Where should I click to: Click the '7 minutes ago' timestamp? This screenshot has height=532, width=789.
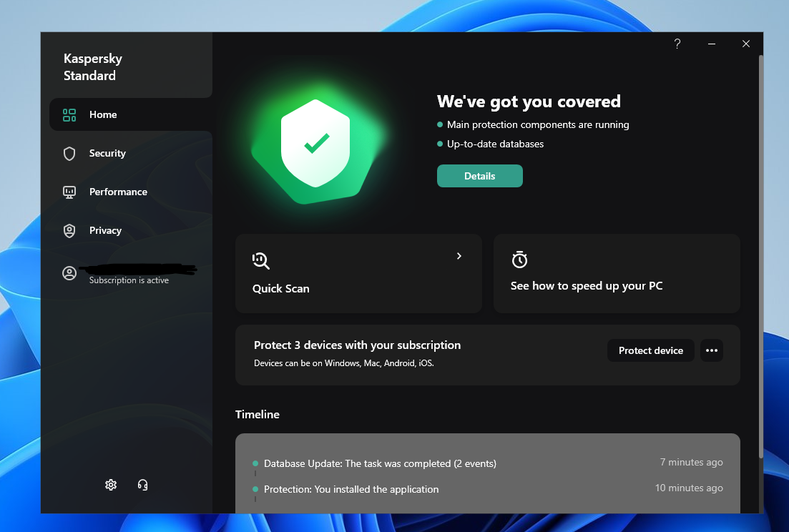(692, 462)
